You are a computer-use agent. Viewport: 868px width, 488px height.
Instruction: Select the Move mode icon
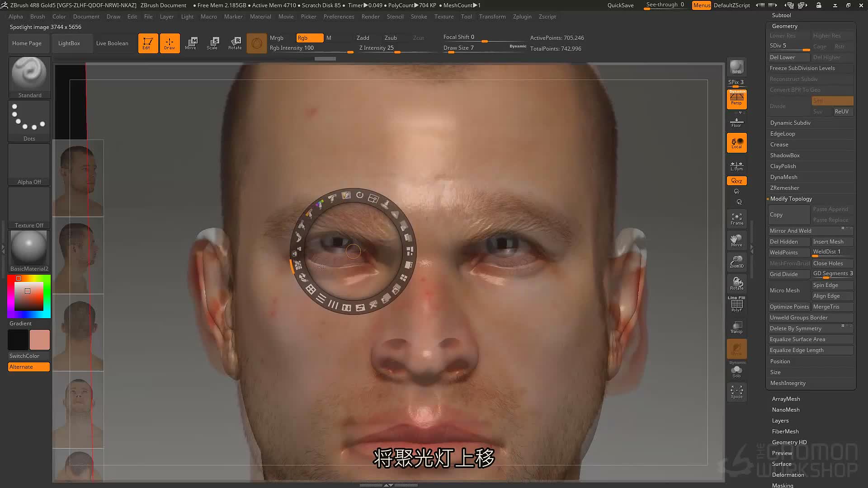click(191, 43)
